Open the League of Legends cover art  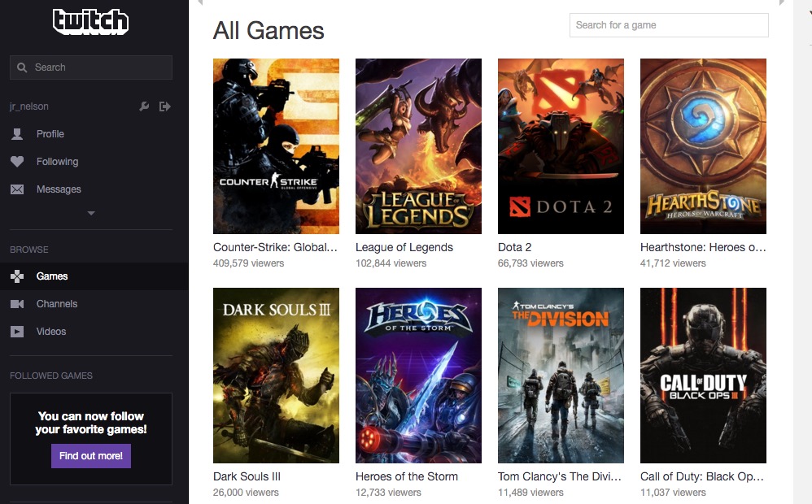click(418, 146)
